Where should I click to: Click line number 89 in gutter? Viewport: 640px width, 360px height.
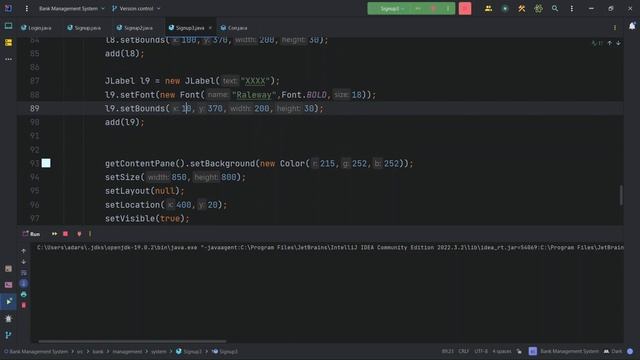35,109
